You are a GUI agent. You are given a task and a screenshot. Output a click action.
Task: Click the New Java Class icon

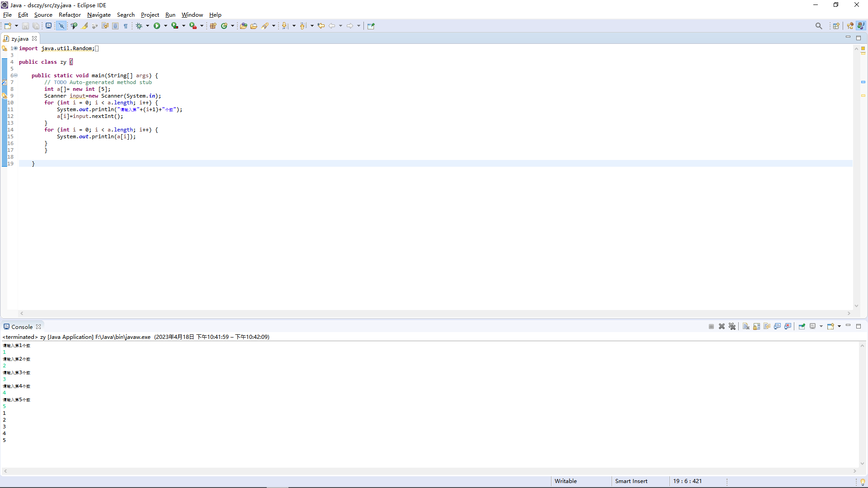tap(224, 26)
